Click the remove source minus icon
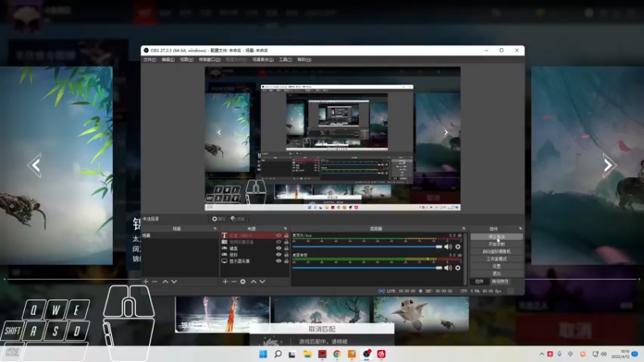Viewport: 644px width, 362px height. tap(234, 282)
